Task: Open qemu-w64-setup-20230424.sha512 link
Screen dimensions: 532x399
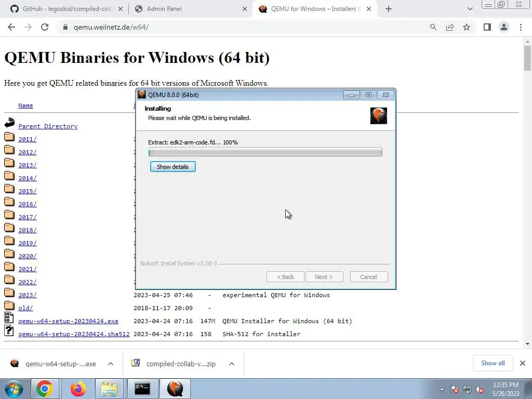Action: point(74,334)
